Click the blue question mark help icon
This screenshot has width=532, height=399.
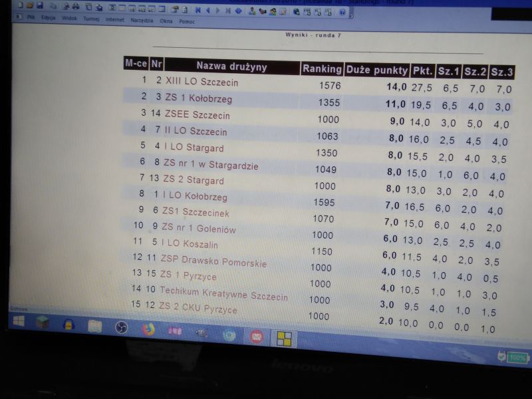coord(342,12)
